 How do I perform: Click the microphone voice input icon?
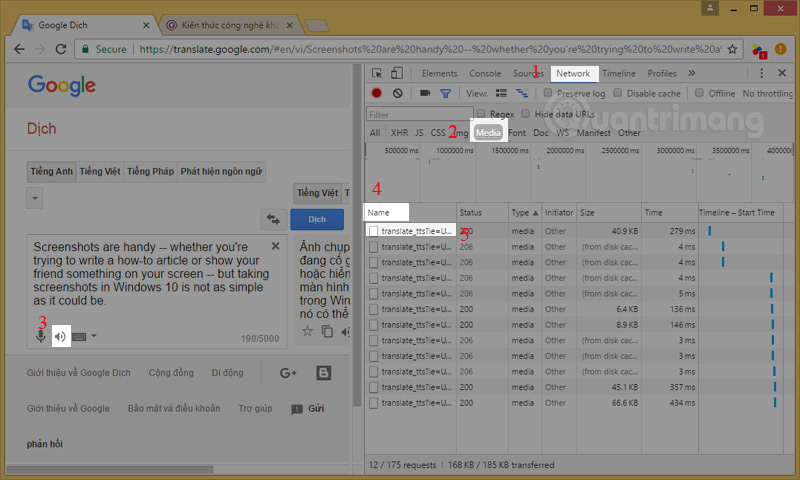41,336
